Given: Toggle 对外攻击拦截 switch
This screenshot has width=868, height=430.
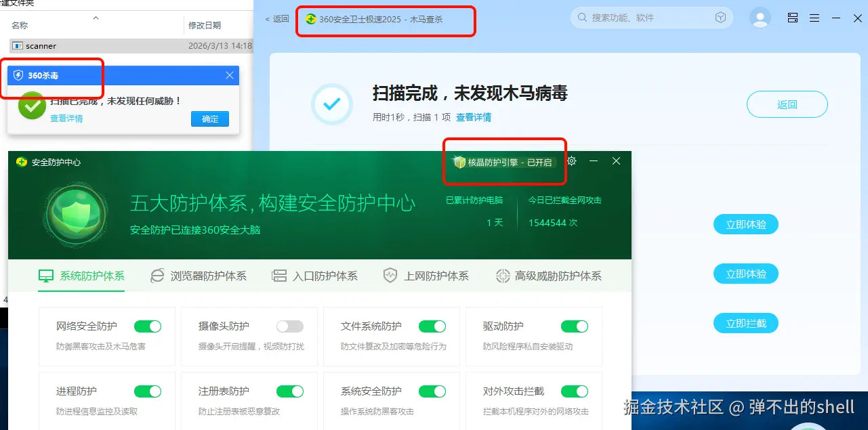Looking at the screenshot, I should (575, 391).
